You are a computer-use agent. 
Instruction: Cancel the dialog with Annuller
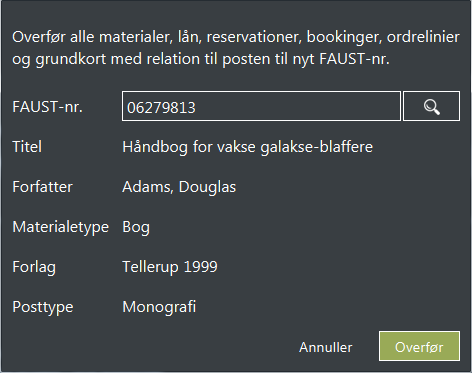click(x=325, y=347)
